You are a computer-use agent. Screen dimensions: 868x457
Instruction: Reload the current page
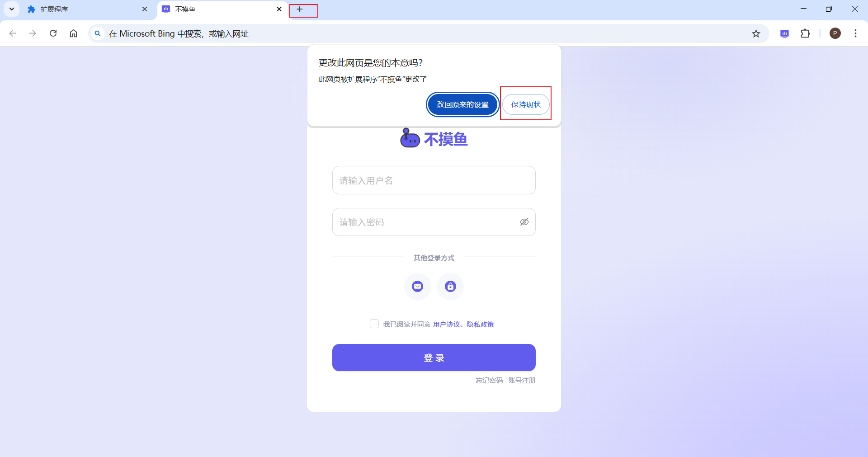click(53, 33)
